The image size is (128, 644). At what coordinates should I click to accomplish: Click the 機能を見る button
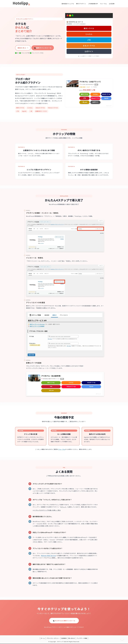(x=23, y=48)
